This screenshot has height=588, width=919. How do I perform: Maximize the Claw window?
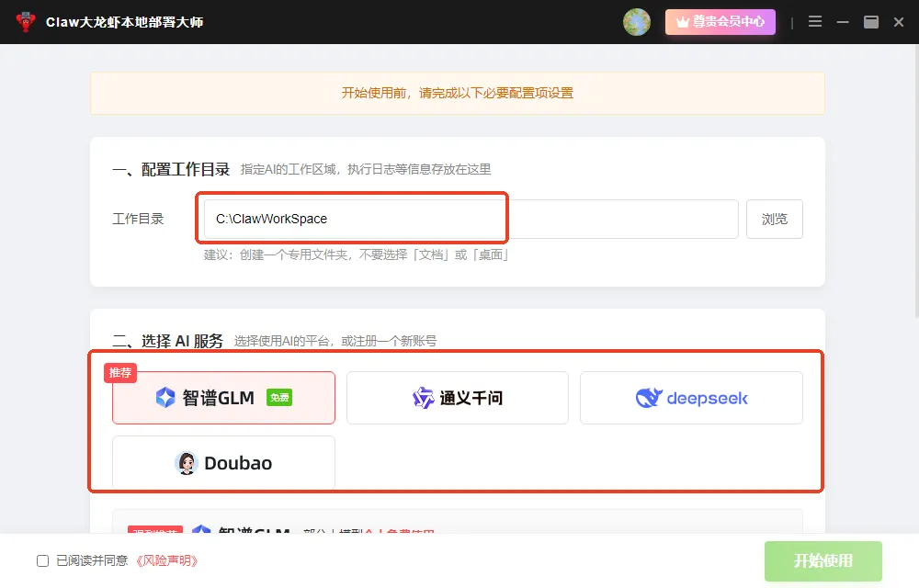[871, 22]
